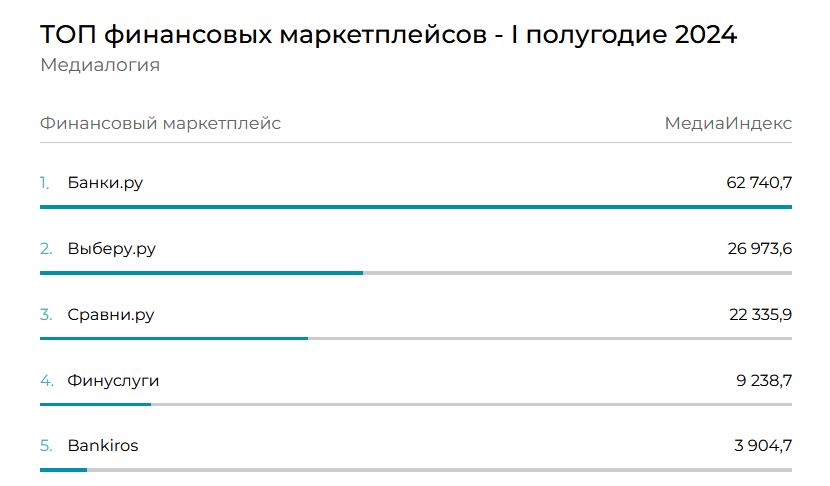Viewport: 830px width, 486px height.
Task: Click rank number 1 beside Банки.ру
Action: click(45, 183)
